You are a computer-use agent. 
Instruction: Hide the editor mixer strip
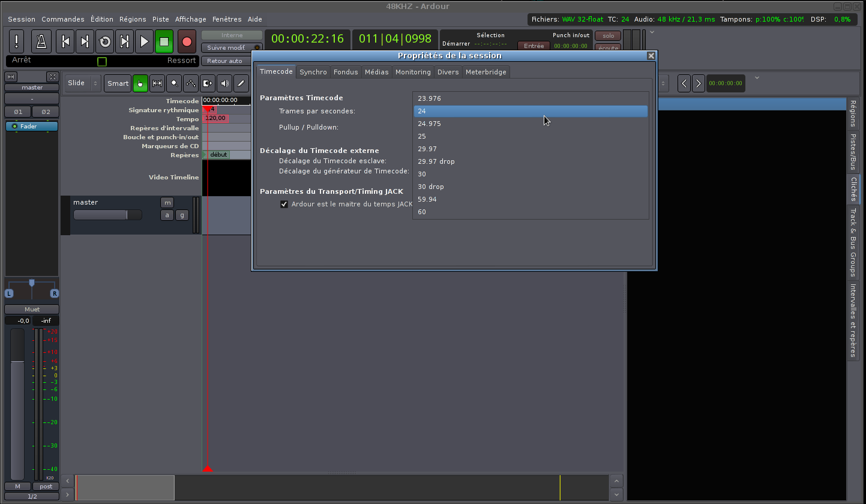[53, 77]
